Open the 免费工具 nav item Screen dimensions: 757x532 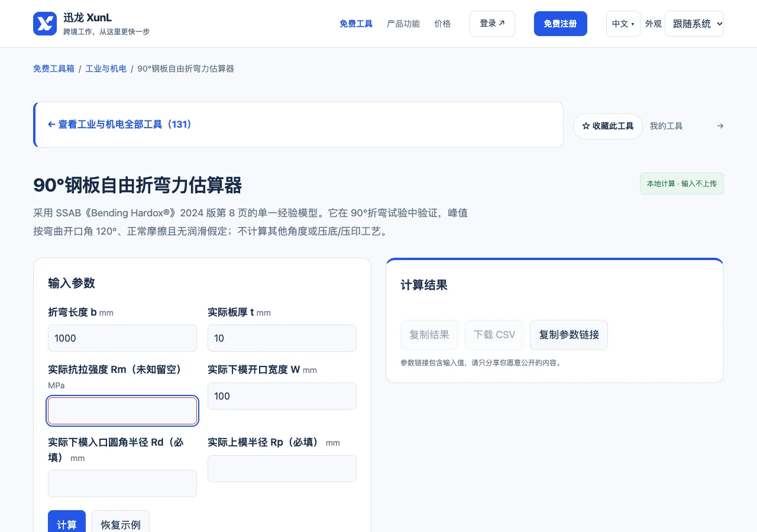pos(356,24)
